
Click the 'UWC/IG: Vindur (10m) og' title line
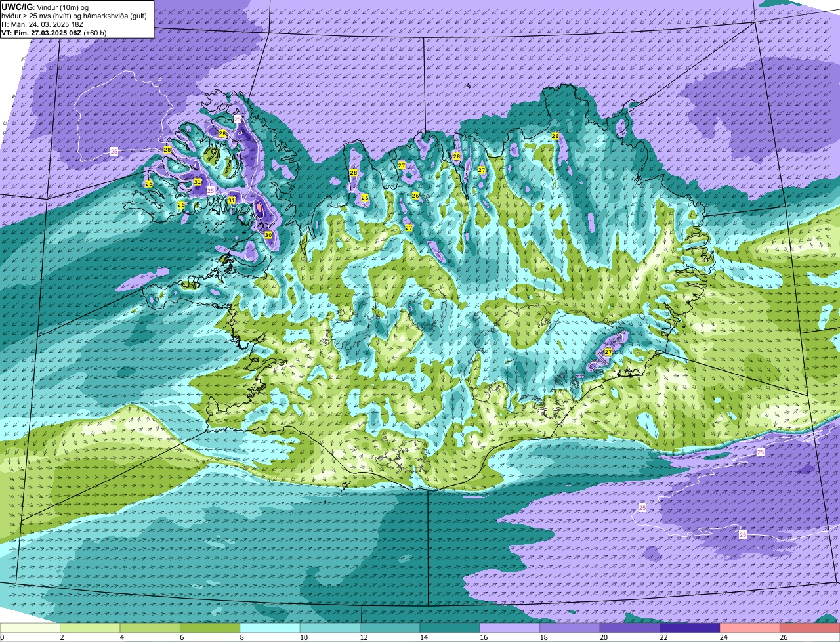(45, 7)
